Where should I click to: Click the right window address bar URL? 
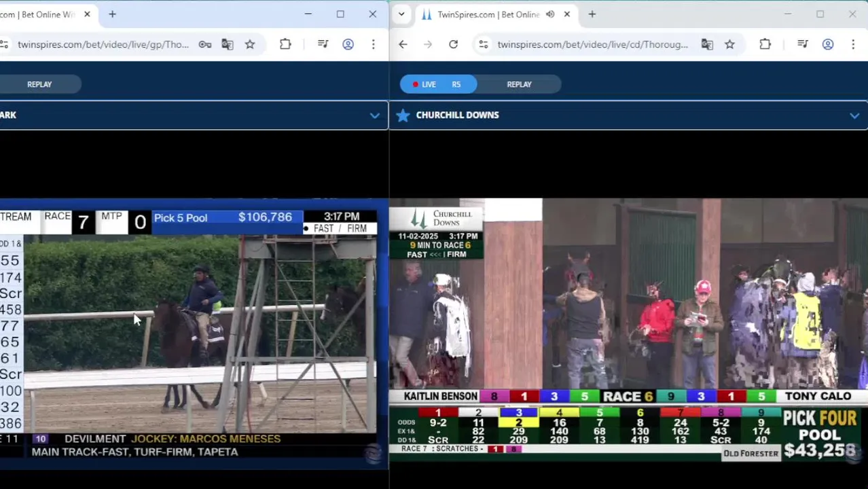click(592, 44)
